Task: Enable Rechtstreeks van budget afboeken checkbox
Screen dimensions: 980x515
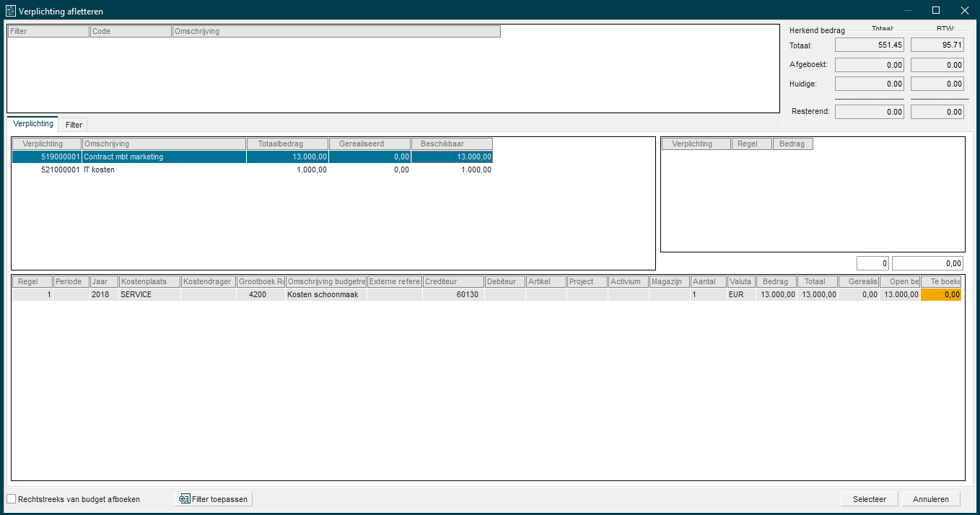Action: coord(11,499)
